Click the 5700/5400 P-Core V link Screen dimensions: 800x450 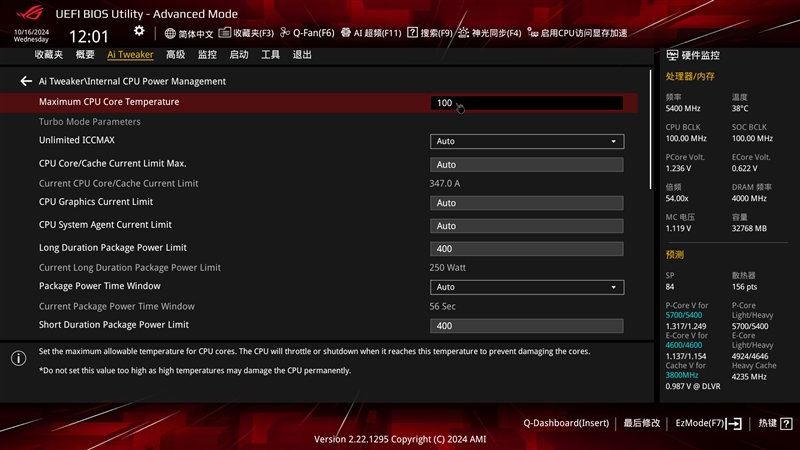(x=683, y=315)
